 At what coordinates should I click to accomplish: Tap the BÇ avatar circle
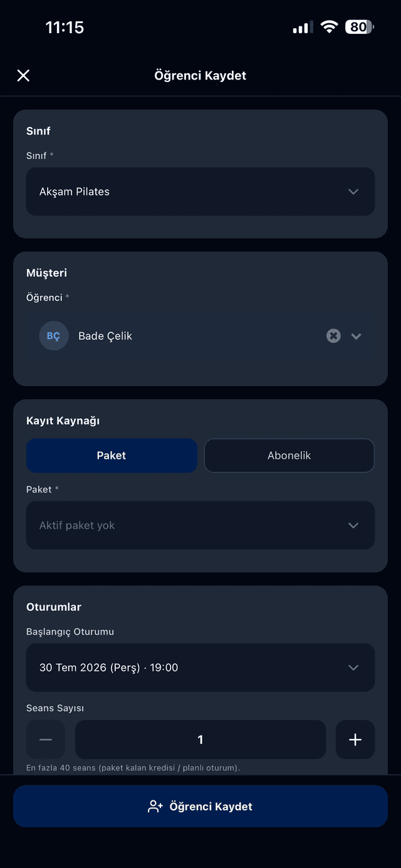click(54, 336)
